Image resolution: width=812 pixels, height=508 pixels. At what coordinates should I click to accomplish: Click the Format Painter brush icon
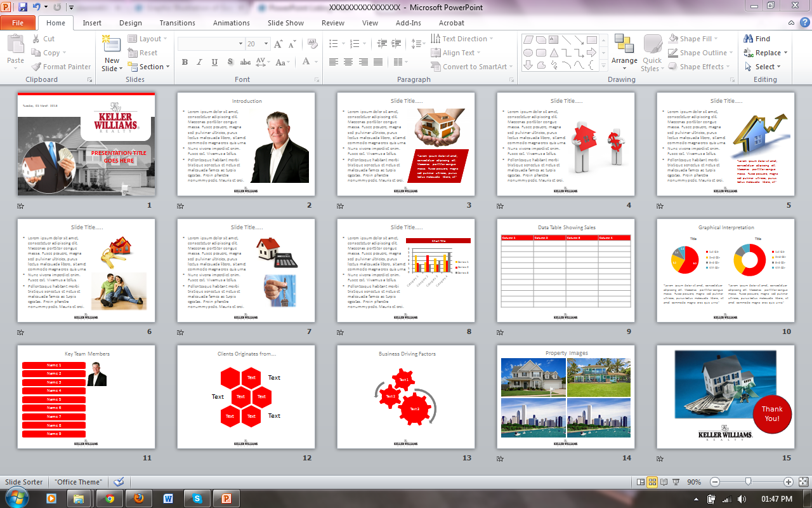(37, 67)
